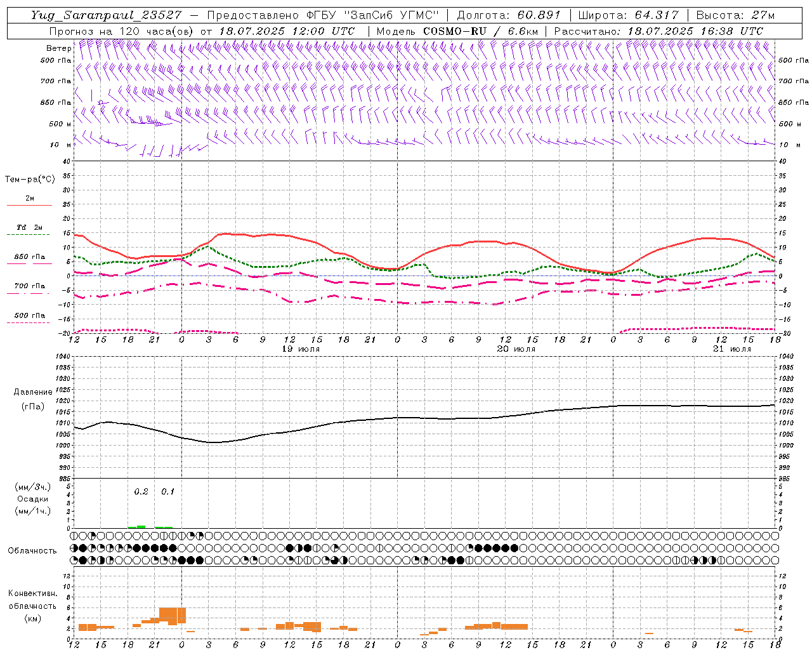This screenshot has height=650, width=812.
Task: Click the Тем-ра(°C) panel label
Action: [x=30, y=179]
